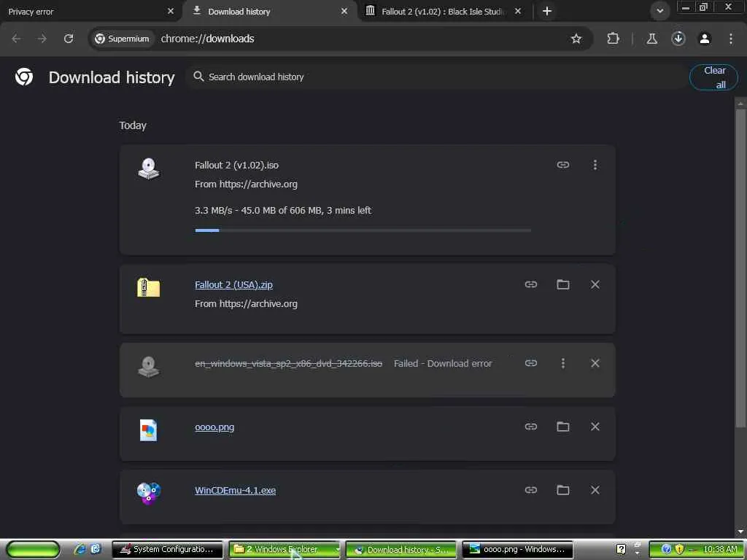The height and width of the screenshot is (560, 747).
Task: Click the search magnifier icon
Action: pos(198,77)
